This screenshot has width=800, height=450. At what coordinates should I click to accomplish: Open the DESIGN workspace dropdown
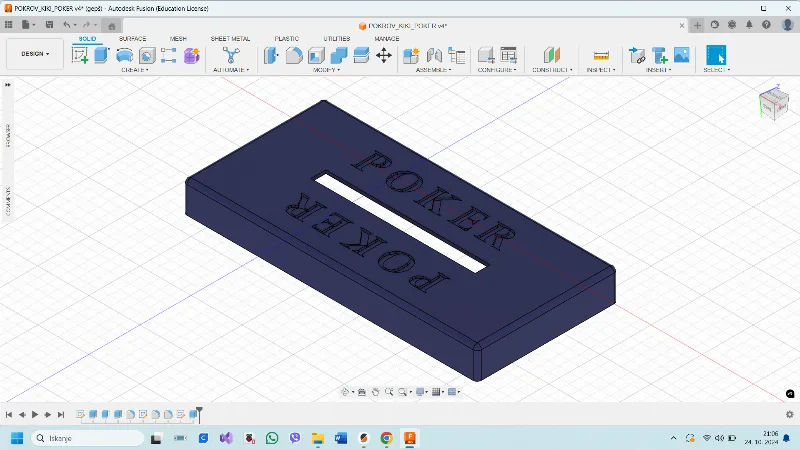[x=35, y=54]
